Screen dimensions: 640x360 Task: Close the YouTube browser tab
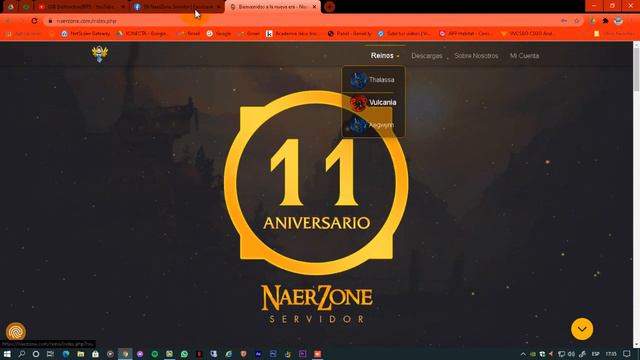[123, 7]
